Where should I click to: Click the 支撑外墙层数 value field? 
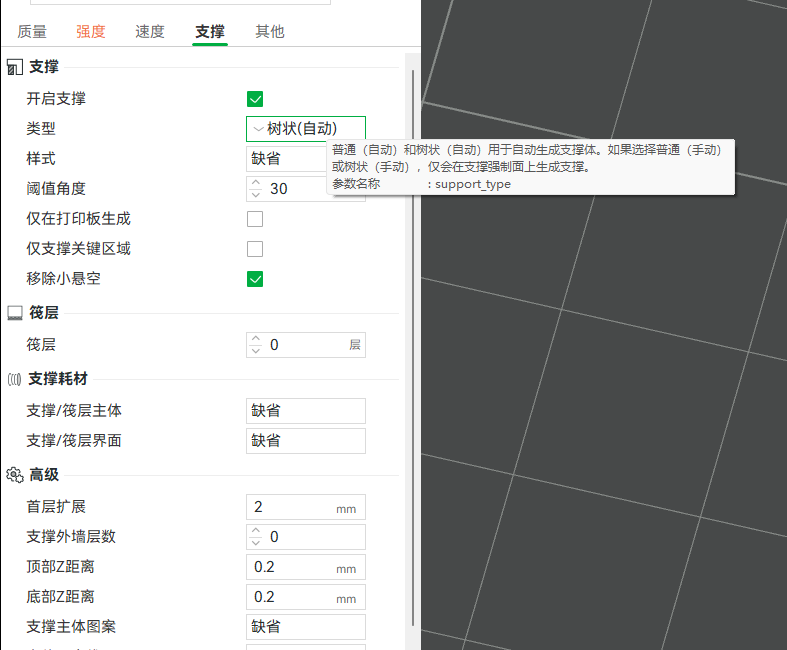(306, 537)
